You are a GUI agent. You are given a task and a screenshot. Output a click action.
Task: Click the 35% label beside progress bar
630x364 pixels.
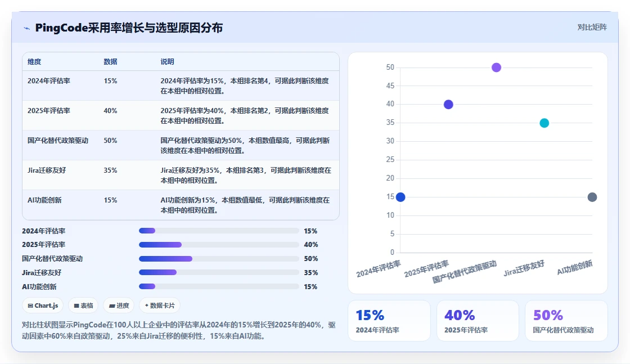click(311, 272)
